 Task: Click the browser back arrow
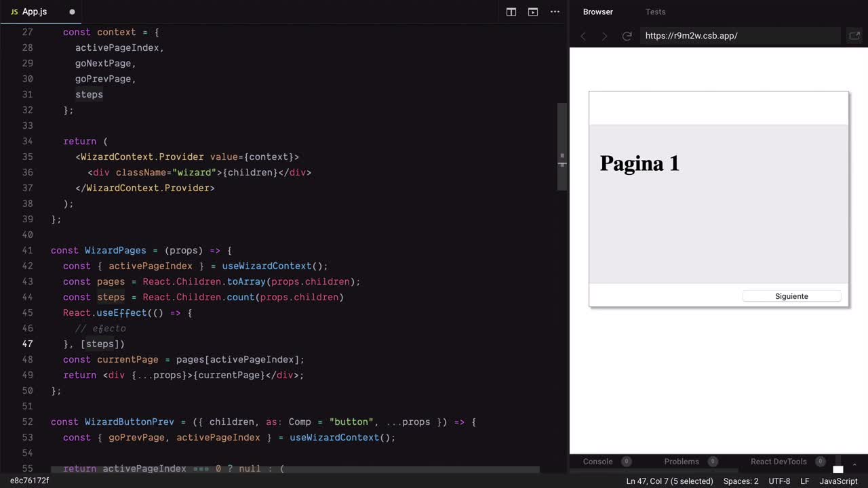pos(583,36)
